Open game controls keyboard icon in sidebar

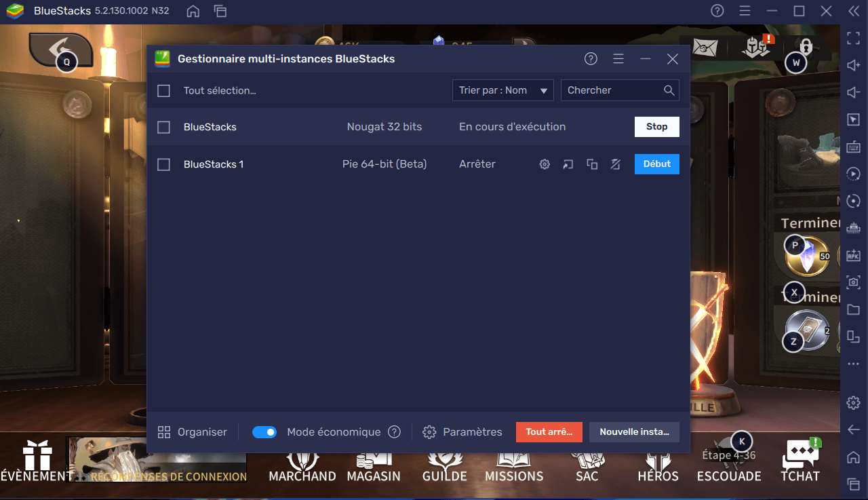point(853,147)
